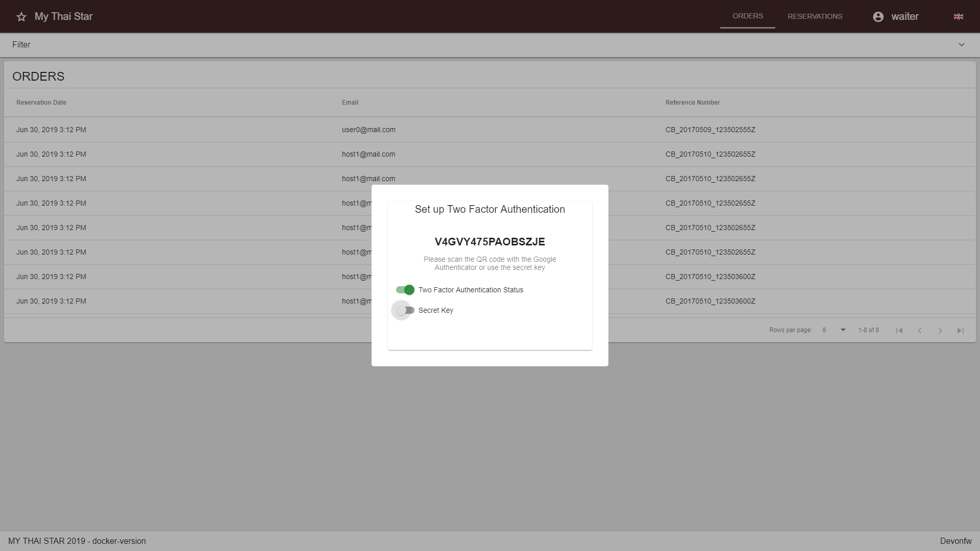
Task: Click Reservation Date column header
Action: coord(41,102)
